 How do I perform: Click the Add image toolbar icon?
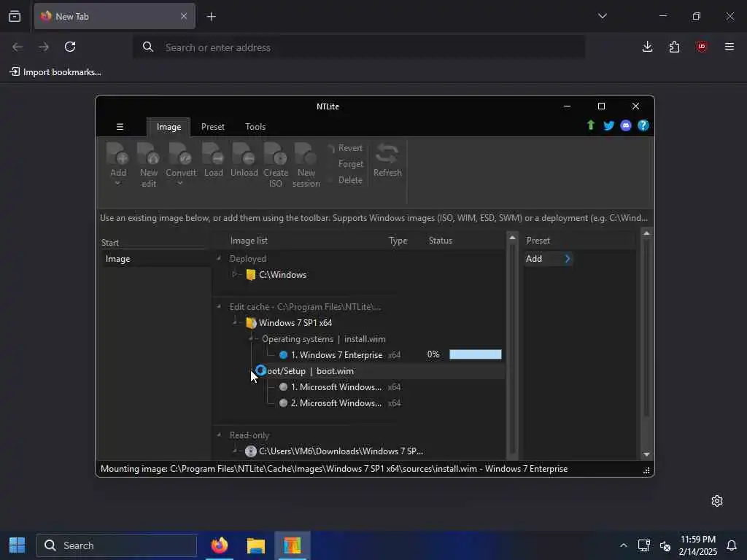tap(117, 155)
